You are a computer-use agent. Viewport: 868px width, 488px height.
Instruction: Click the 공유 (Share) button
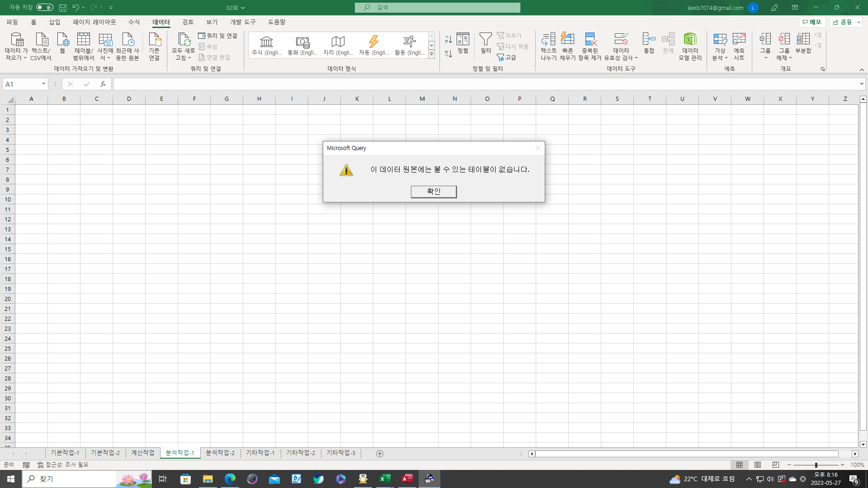pyautogui.click(x=843, y=22)
